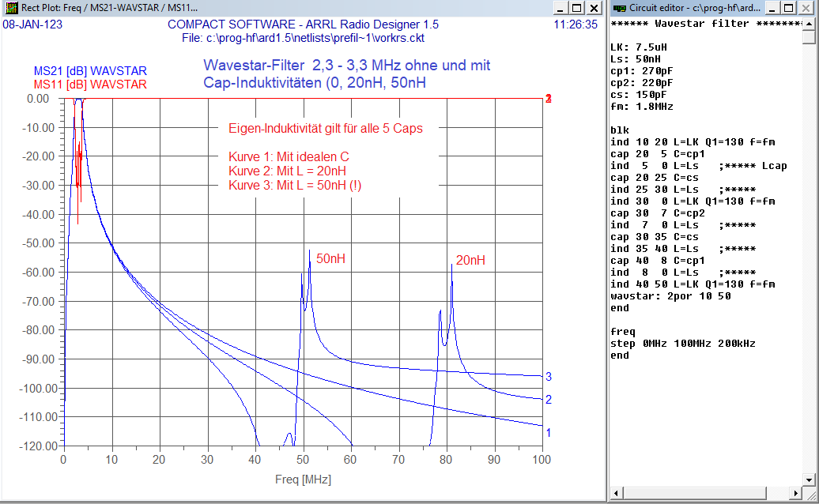Click the 'freq' line in editor
This screenshot has width=819, height=504.
coord(623,332)
